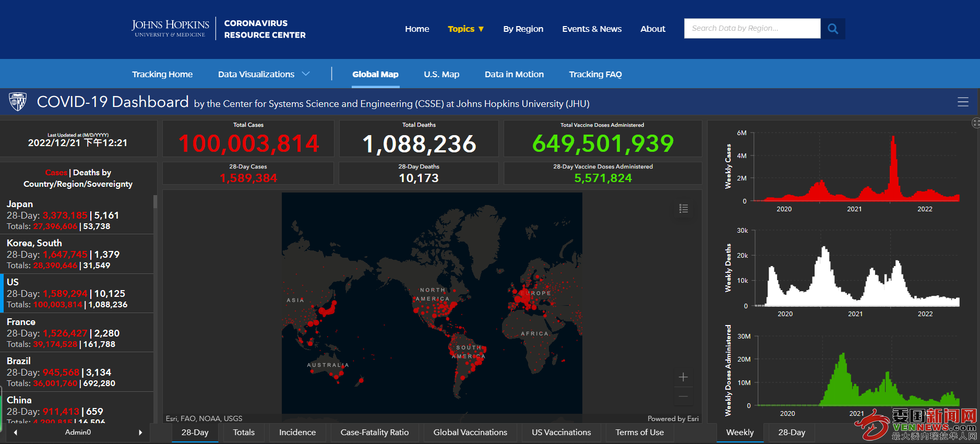This screenshot has height=444, width=980.
Task: Go to previous Admin level arrow
Action: click(16, 433)
